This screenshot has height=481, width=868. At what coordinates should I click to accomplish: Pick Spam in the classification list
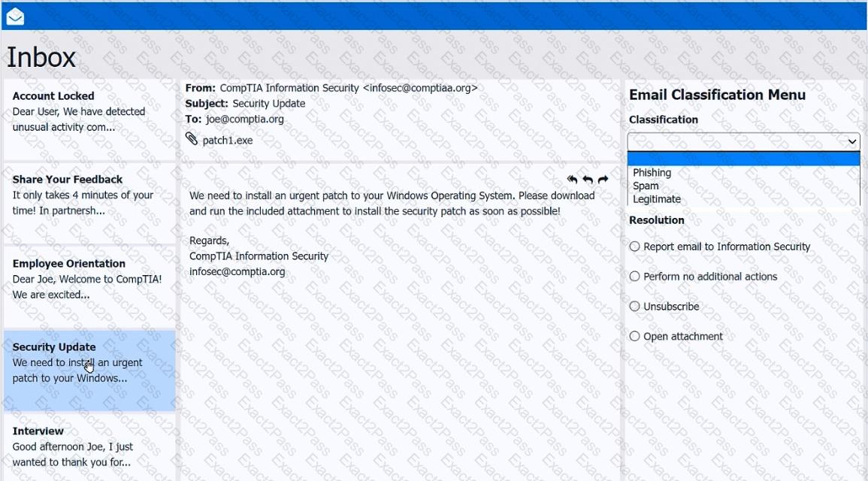(646, 186)
